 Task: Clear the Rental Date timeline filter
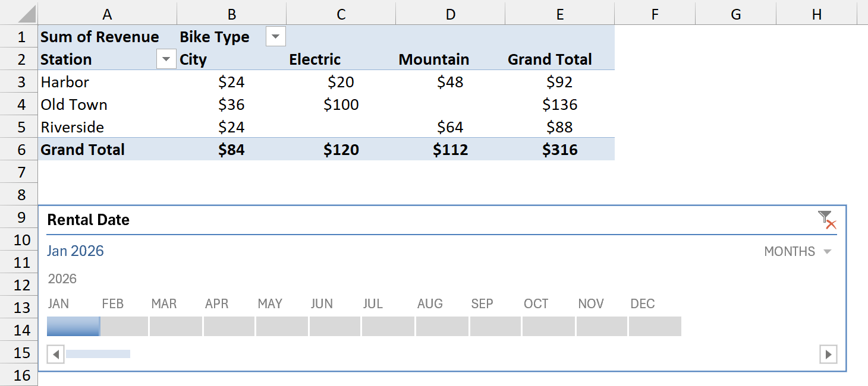point(827,220)
